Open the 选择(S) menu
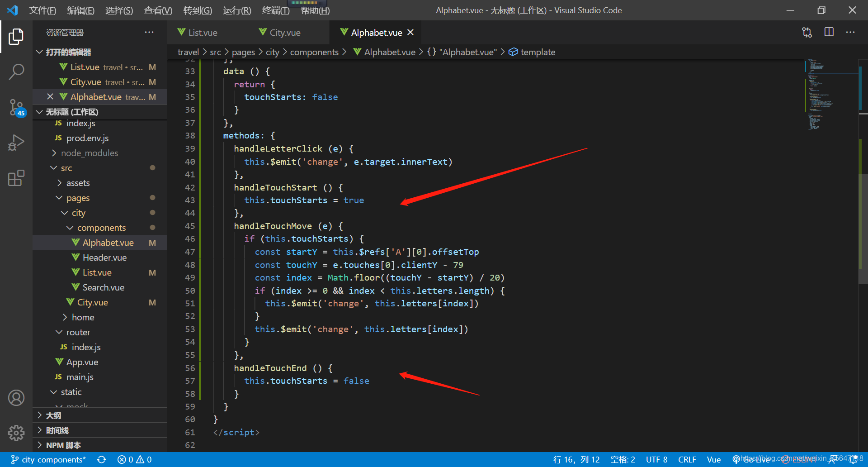 pos(119,10)
